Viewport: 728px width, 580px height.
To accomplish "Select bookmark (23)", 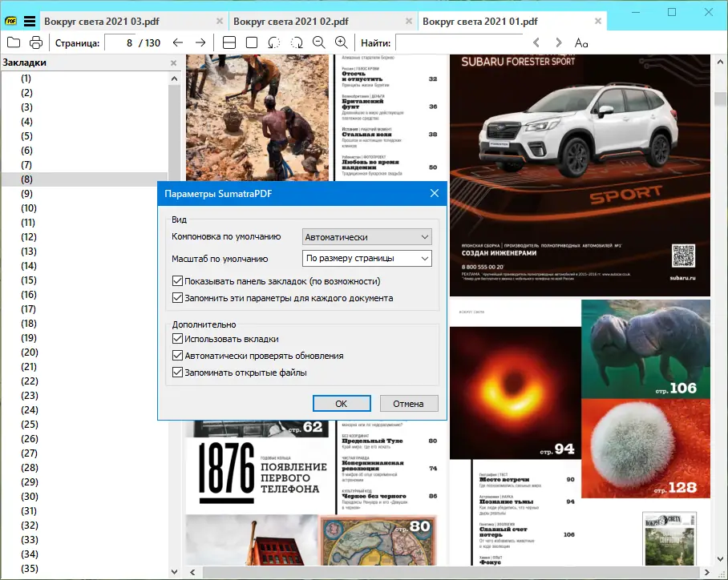I will point(30,395).
